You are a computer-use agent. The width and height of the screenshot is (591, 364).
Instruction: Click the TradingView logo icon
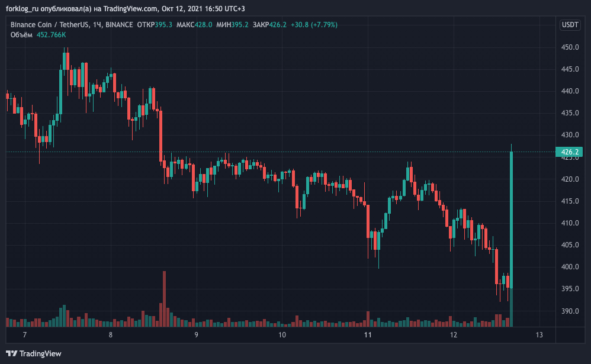click(x=12, y=353)
